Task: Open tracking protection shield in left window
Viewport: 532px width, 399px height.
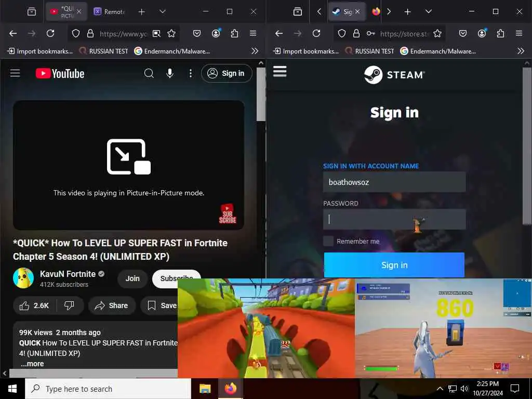Action: click(76, 34)
